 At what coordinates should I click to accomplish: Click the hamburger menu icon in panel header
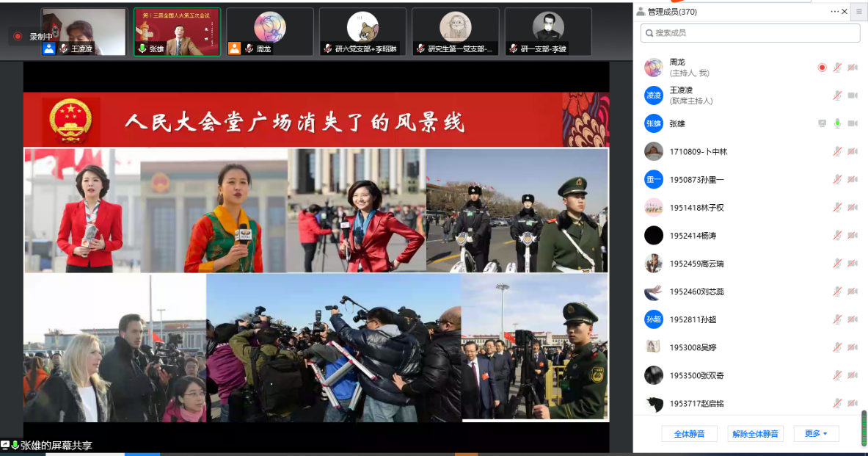[858, 12]
